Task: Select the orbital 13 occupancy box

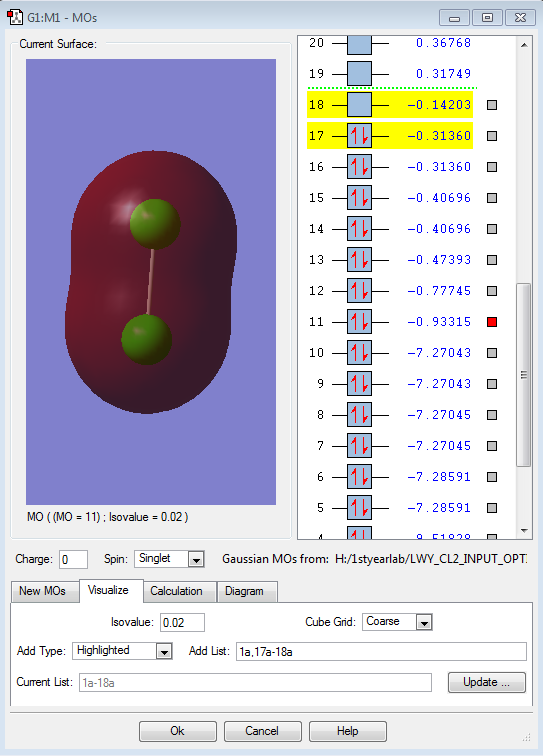Action: (x=359, y=260)
